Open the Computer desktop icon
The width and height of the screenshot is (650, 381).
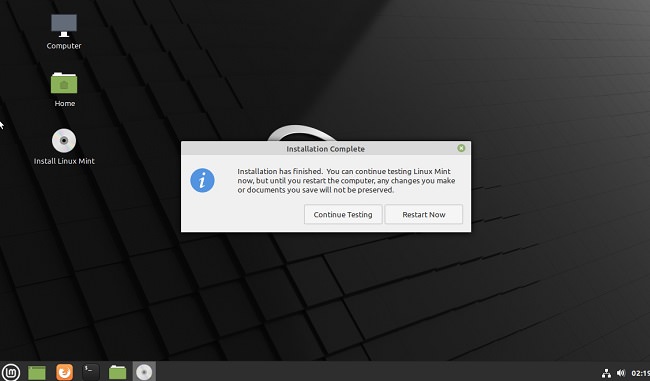point(64,26)
